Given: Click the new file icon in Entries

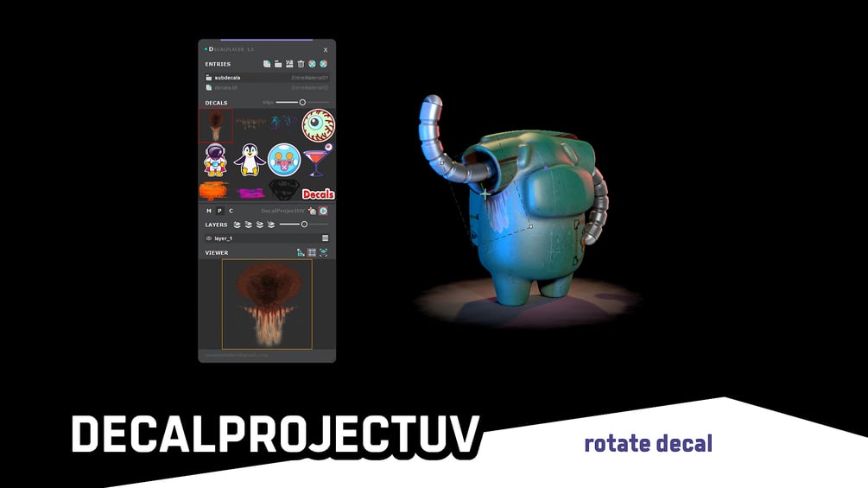Looking at the screenshot, I should [x=267, y=64].
